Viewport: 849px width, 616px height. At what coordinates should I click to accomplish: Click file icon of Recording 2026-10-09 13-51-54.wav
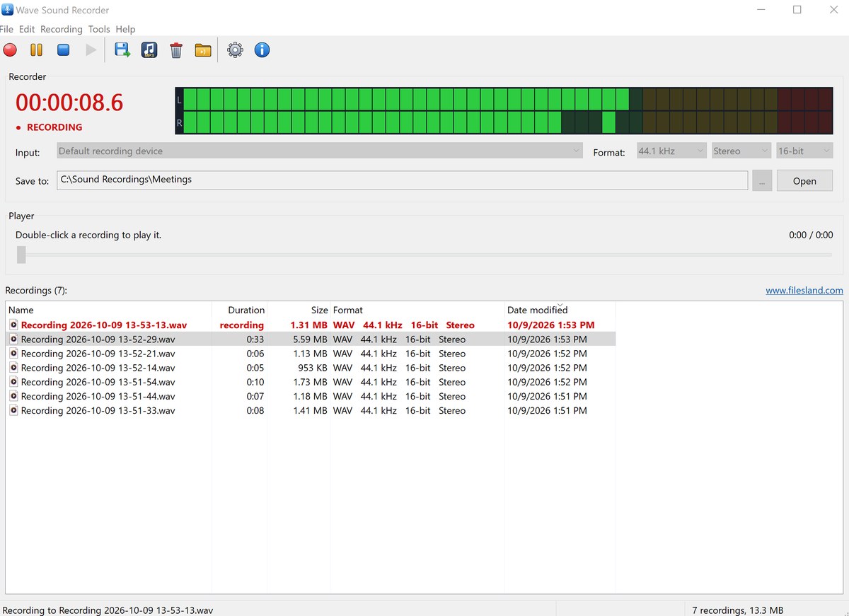tap(13, 382)
